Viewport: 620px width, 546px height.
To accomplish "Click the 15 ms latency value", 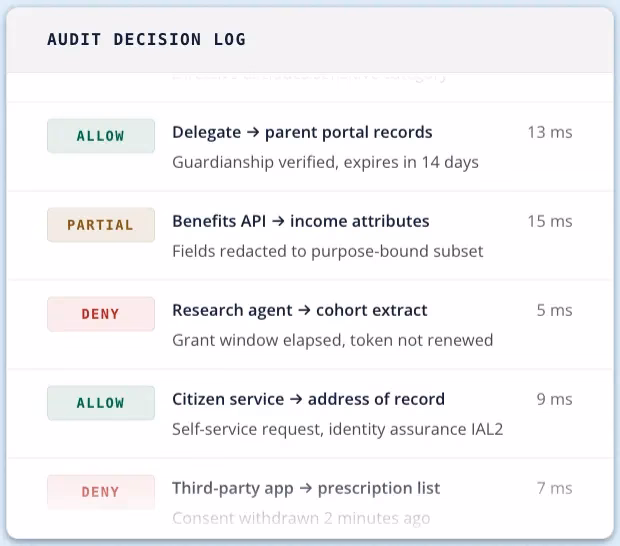I will click(x=550, y=221).
